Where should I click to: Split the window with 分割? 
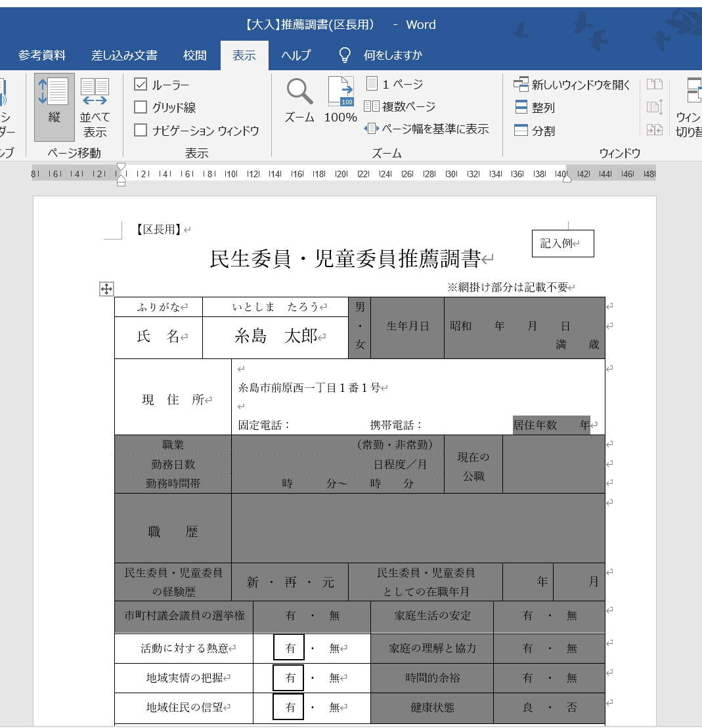pyautogui.click(x=535, y=131)
